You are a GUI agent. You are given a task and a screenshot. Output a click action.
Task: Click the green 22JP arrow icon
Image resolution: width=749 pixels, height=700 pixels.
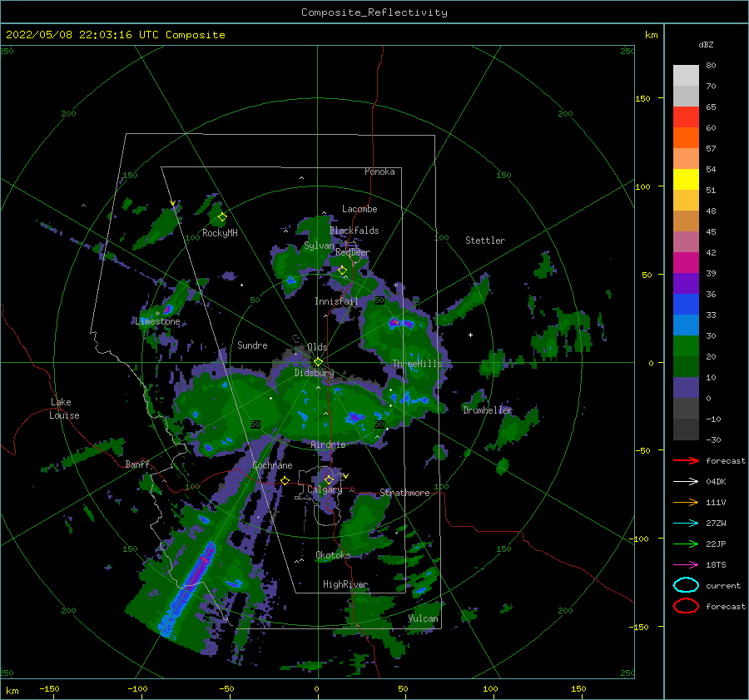click(x=686, y=544)
